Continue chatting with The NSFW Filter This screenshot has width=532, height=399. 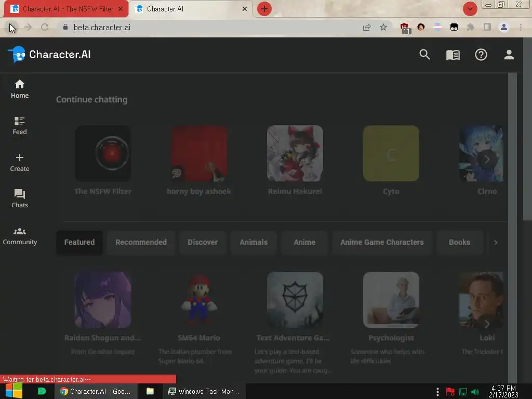point(103,160)
